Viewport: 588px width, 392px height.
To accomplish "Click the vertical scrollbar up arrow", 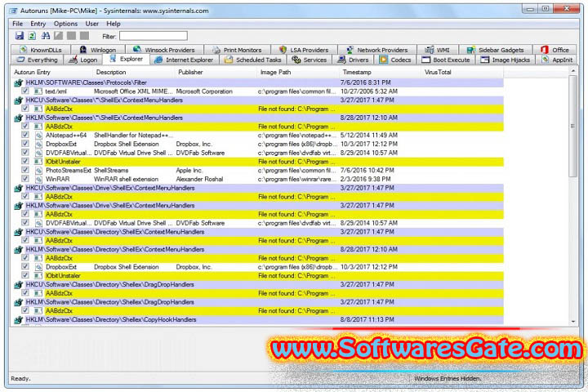I will (x=572, y=71).
